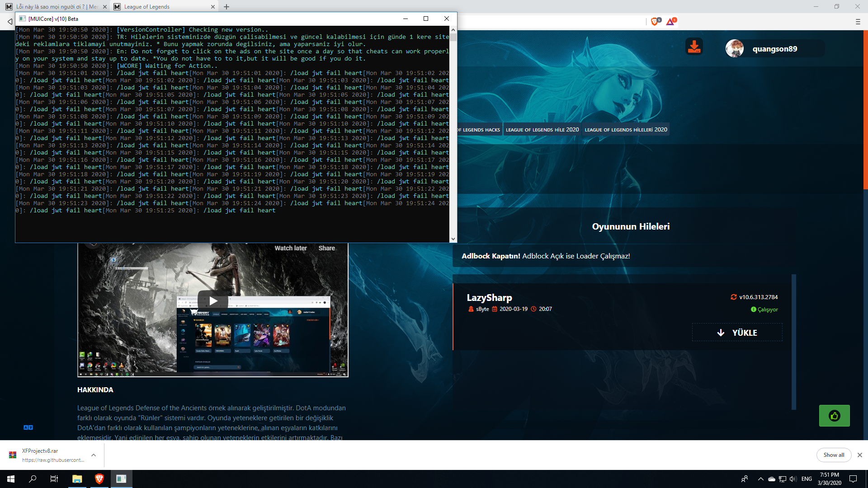868x488 pixels.
Task: Switch to Brave browser on the taskbar
Action: point(99,479)
